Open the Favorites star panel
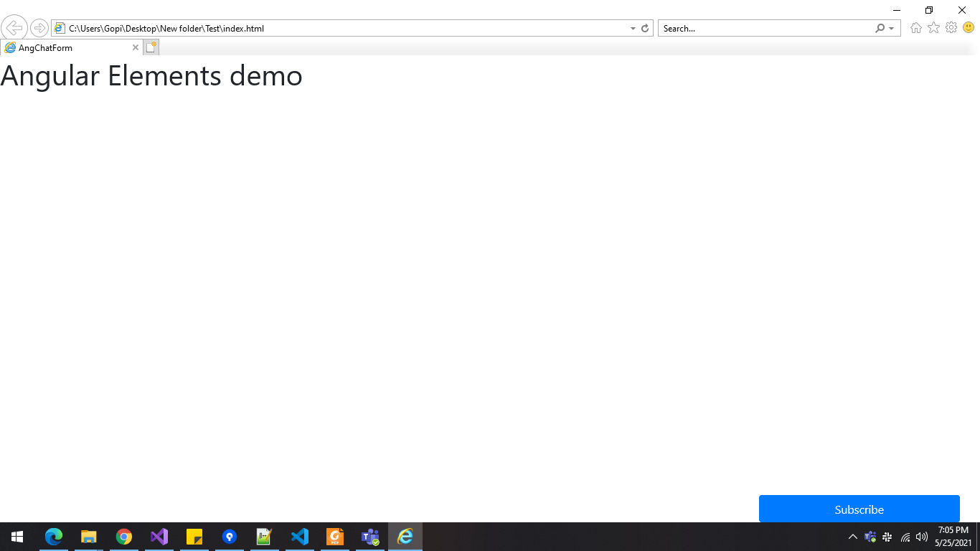The width and height of the screenshot is (980, 551). click(933, 28)
